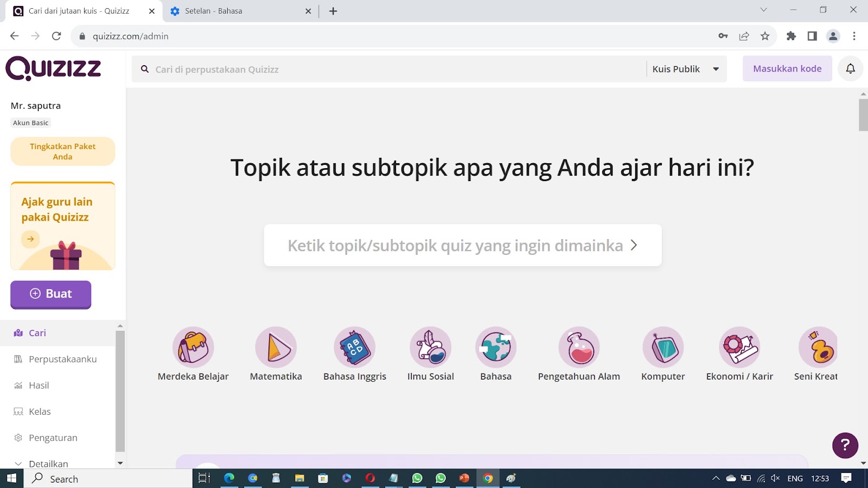
Task: Reload the page
Action: click(x=56, y=36)
